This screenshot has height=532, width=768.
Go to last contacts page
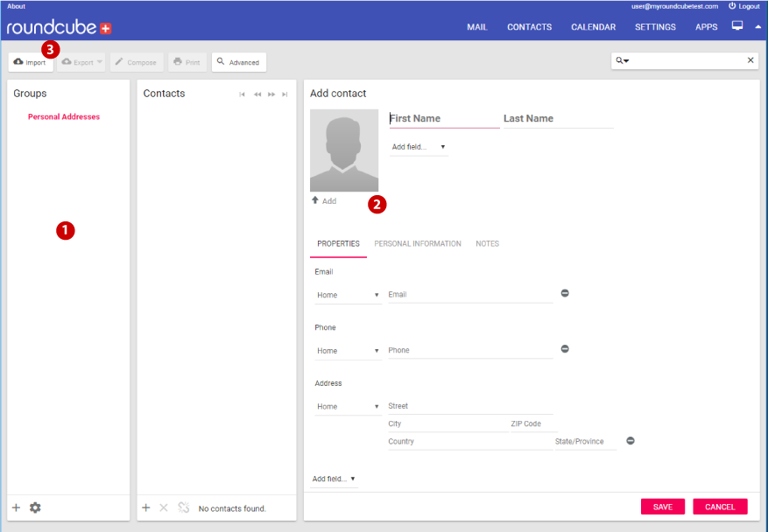285,94
